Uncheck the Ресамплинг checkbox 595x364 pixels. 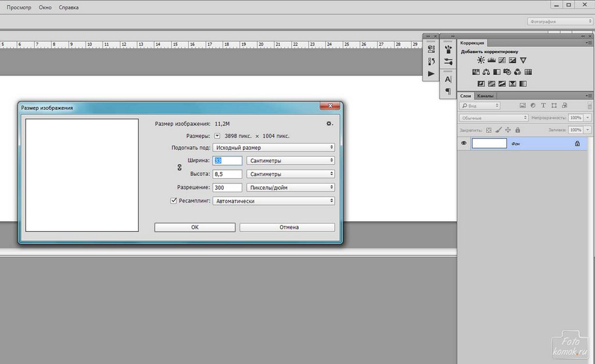[173, 201]
